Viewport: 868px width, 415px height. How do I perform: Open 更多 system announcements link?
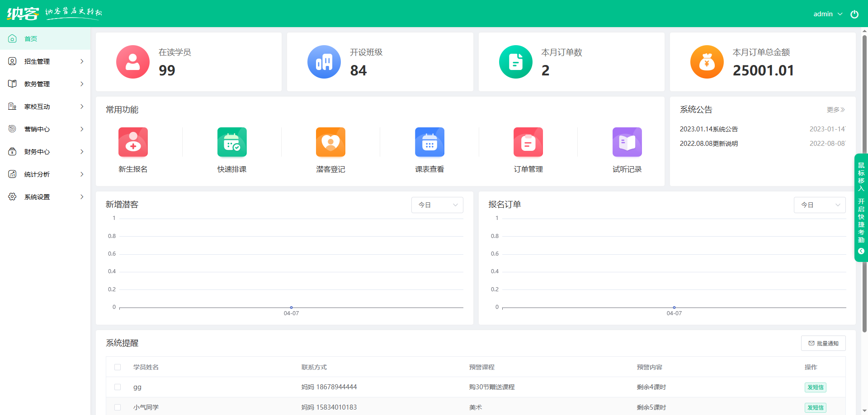(x=836, y=109)
